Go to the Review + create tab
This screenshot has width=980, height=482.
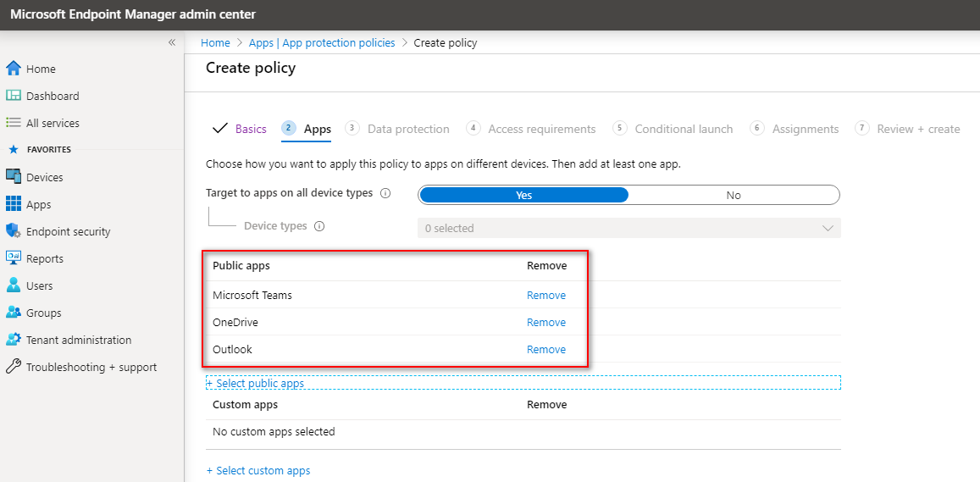tap(918, 129)
